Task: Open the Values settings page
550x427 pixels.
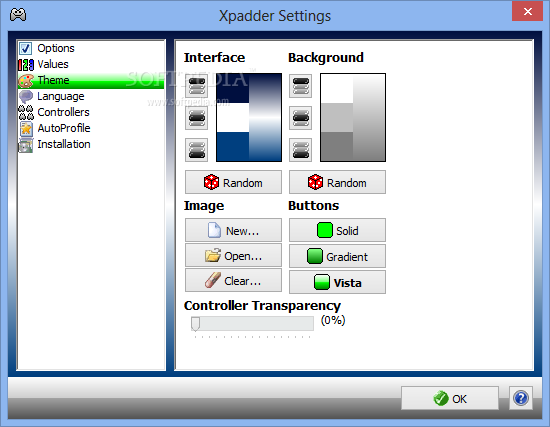Action: pos(91,64)
